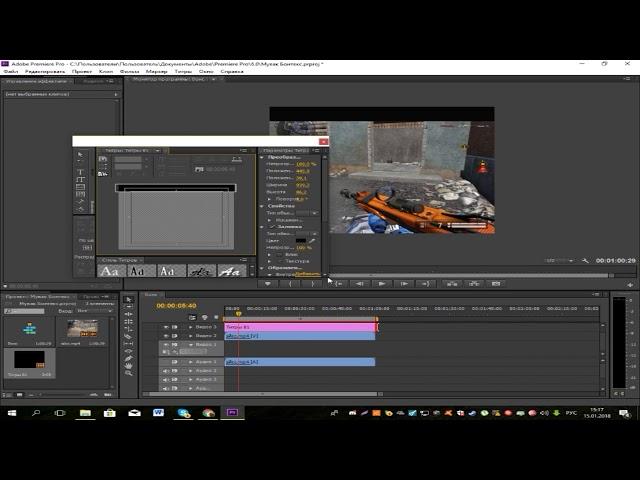Step forward one frame
Image resolution: width=640 pixels, height=480 pixels.
pos(404,284)
